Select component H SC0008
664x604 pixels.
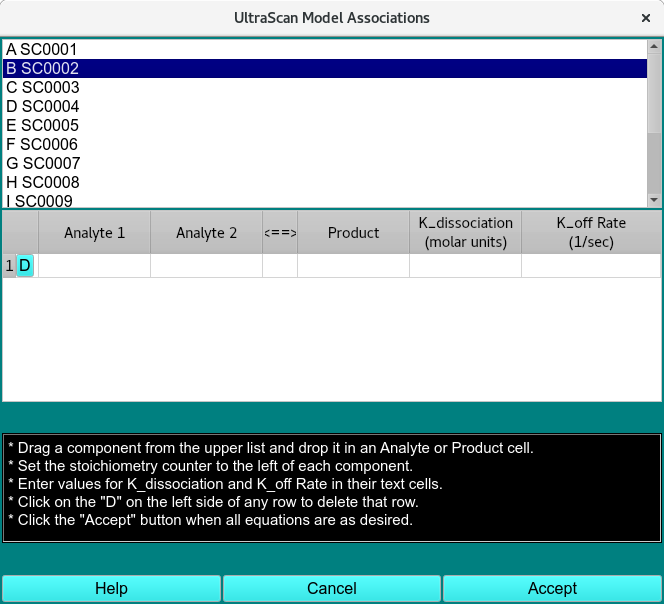[42, 182]
